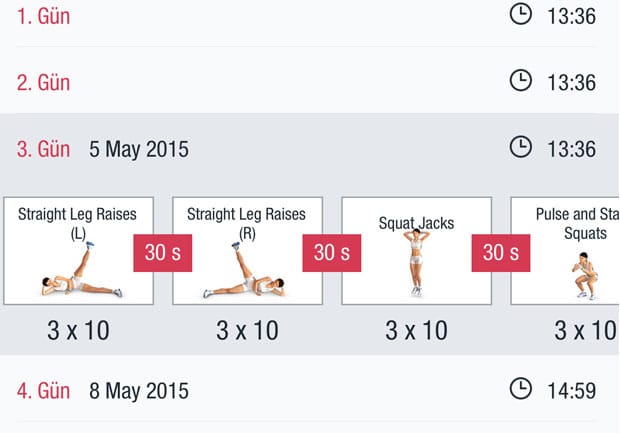
Task: Click the 5 May 2015 date label
Action: [x=139, y=149]
